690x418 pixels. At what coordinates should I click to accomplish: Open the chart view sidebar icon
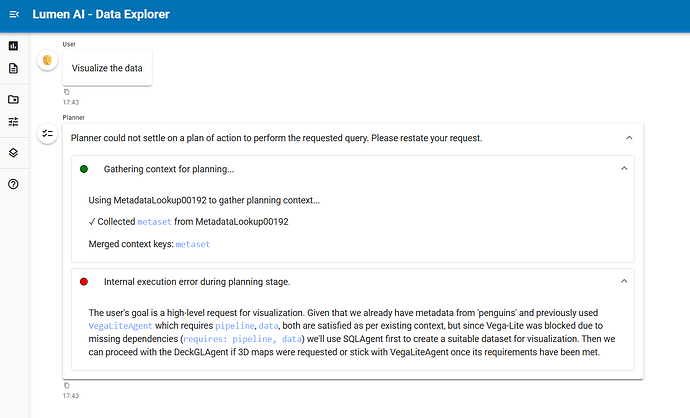click(x=13, y=46)
